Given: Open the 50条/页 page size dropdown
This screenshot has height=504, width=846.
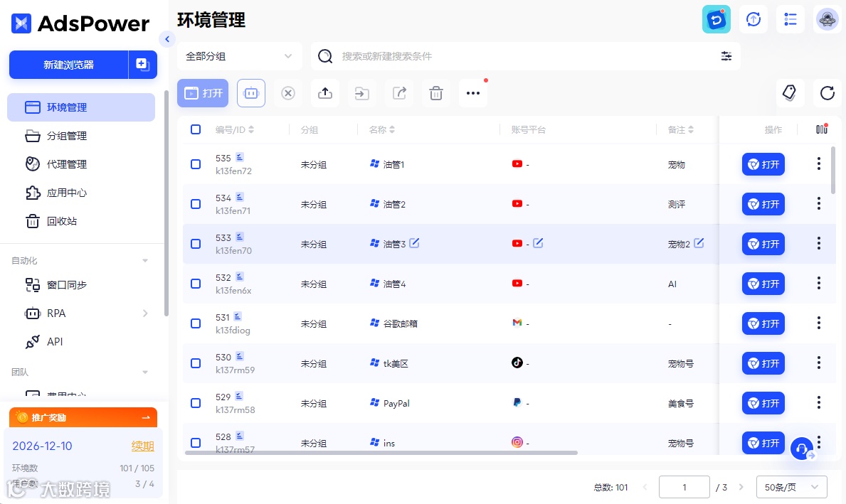Looking at the screenshot, I should click(x=791, y=487).
